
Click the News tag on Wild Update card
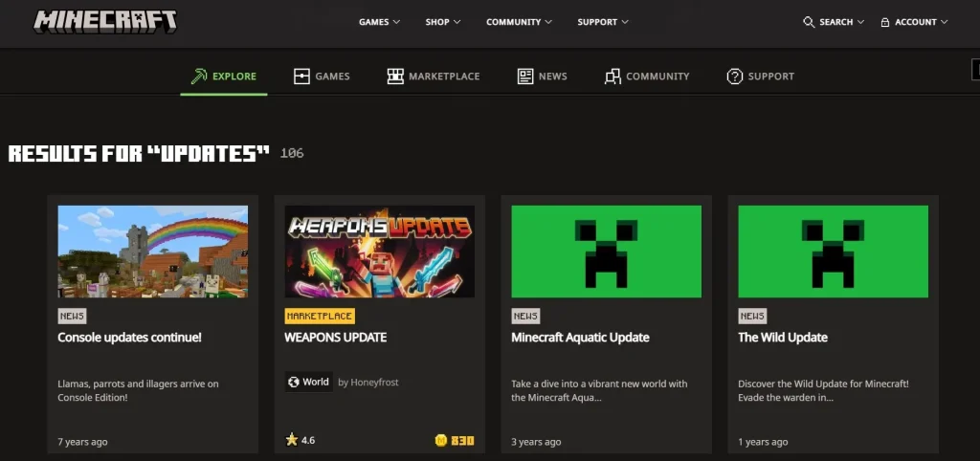[752, 316]
